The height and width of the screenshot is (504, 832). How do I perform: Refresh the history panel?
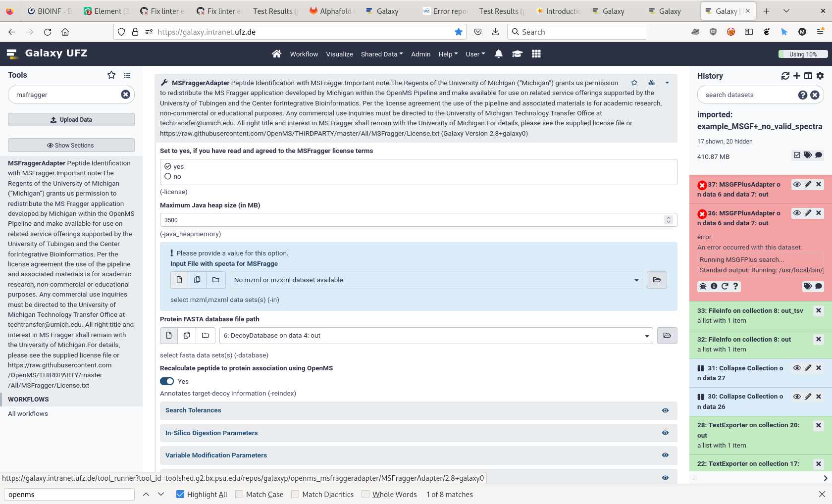click(785, 76)
